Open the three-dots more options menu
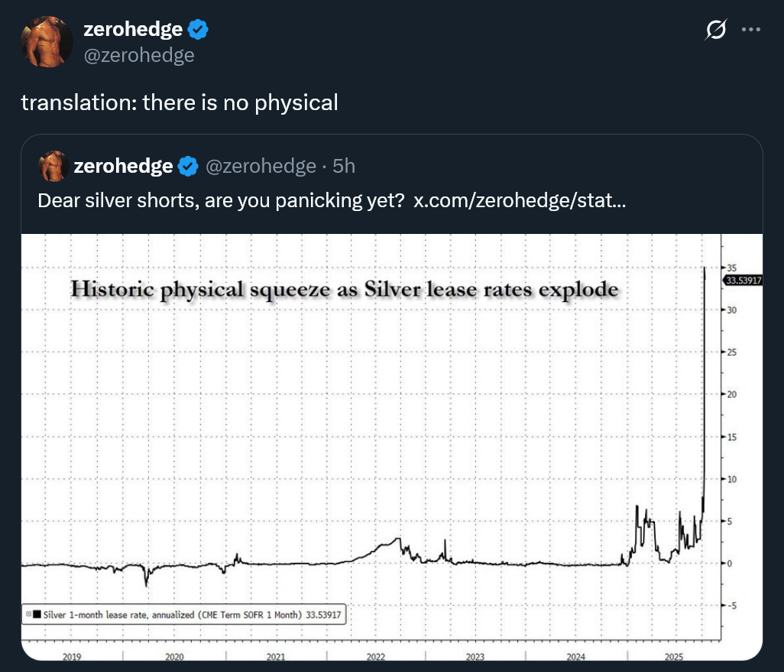The width and height of the screenshot is (784, 672). (751, 30)
